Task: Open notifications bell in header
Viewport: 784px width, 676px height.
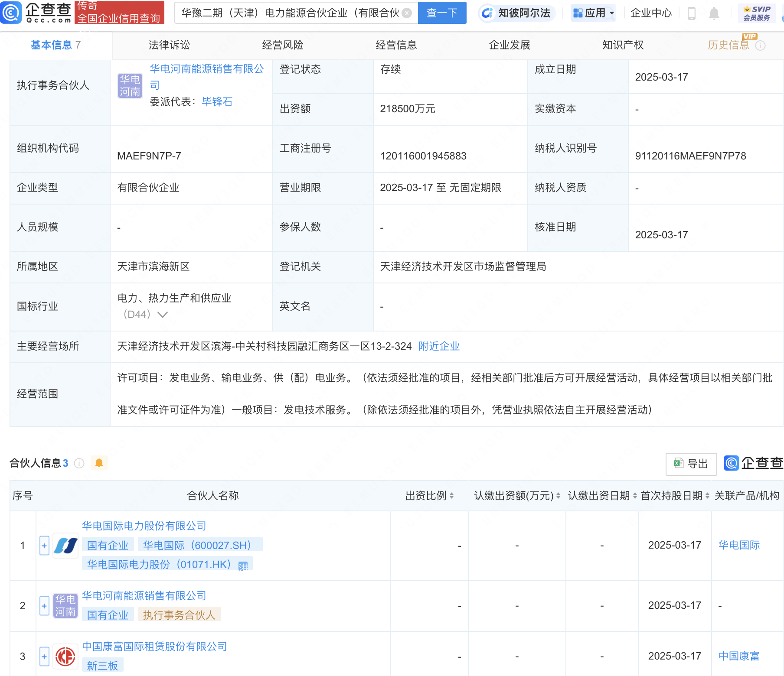Action: click(714, 13)
